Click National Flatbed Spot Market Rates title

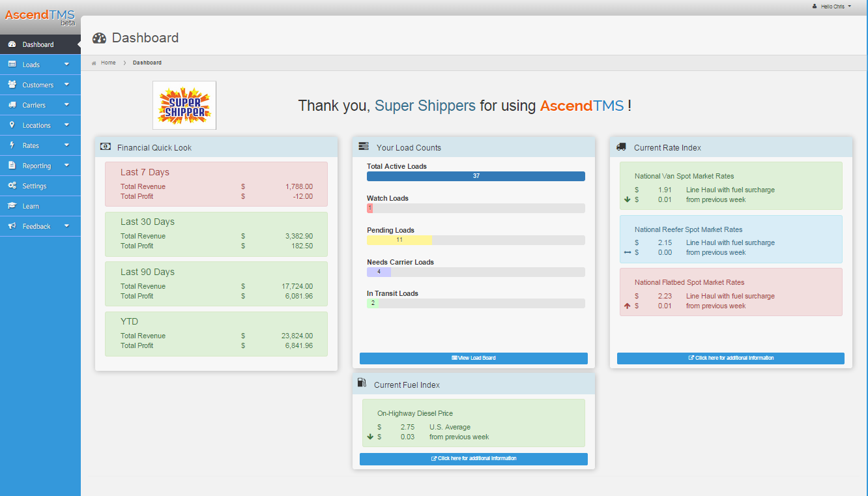689,282
